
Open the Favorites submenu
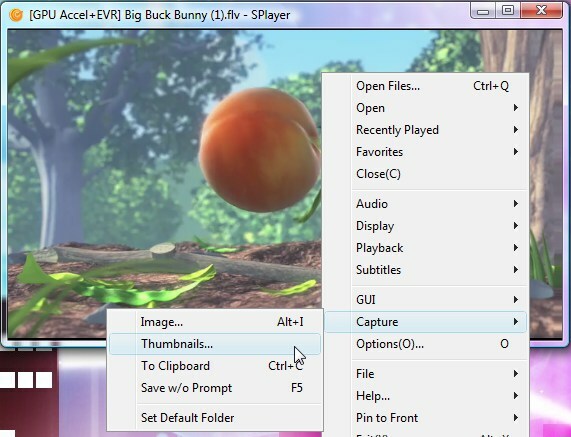425,152
